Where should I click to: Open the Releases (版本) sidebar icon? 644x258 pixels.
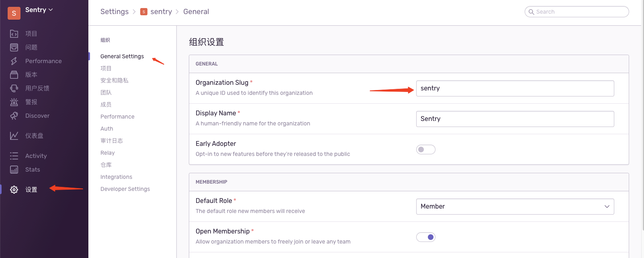click(x=14, y=75)
